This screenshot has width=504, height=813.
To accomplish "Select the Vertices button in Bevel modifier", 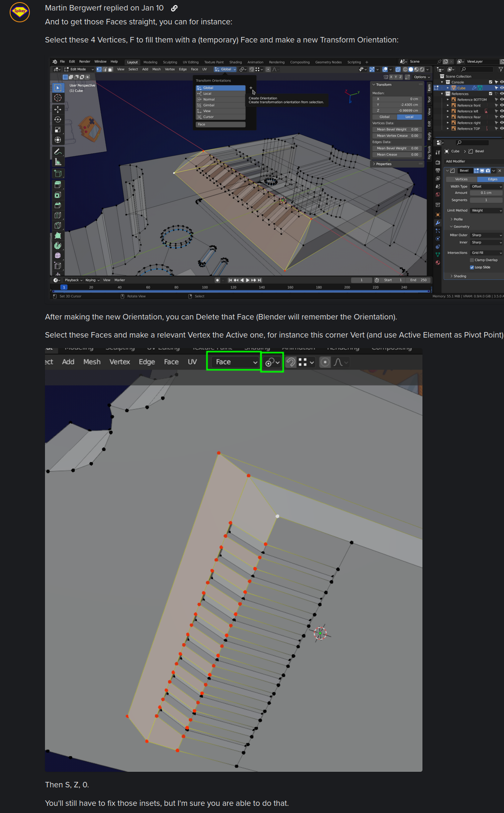I will coord(461,179).
